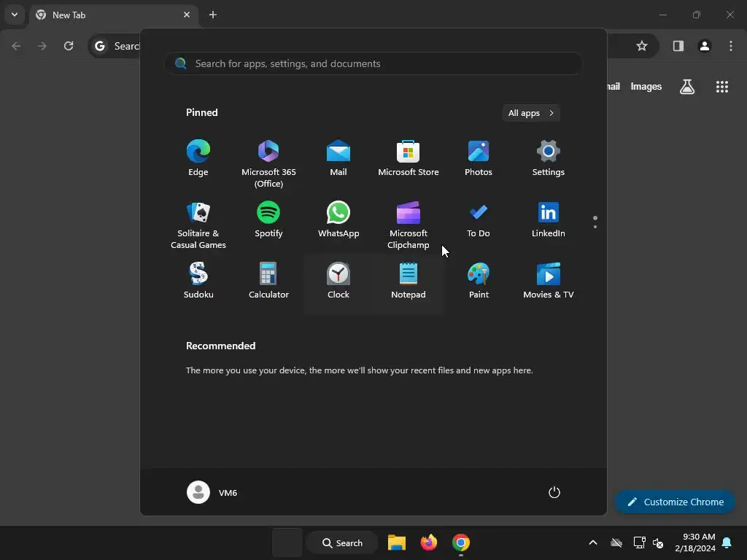The width and height of the screenshot is (747, 560).
Task: Open Notepad from pinned apps
Action: coord(409,281)
